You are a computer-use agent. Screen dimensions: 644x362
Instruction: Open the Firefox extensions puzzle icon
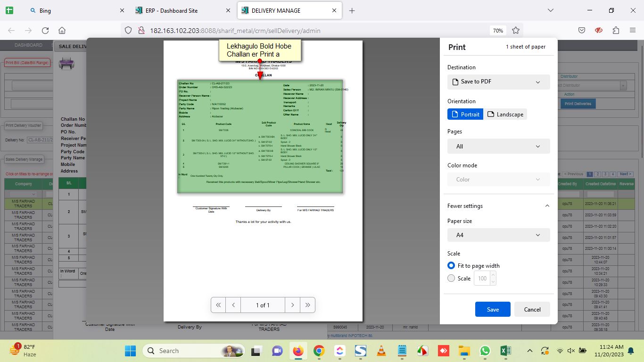616,31
